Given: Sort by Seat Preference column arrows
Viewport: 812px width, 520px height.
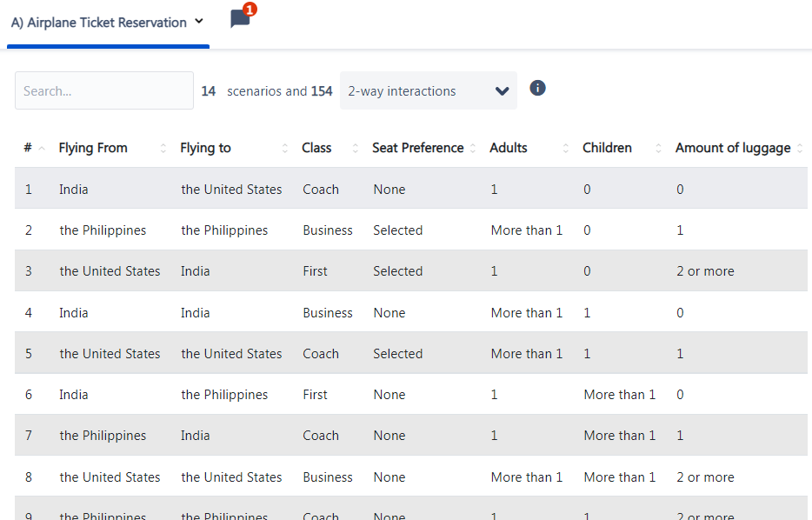Looking at the screenshot, I should coord(473,148).
